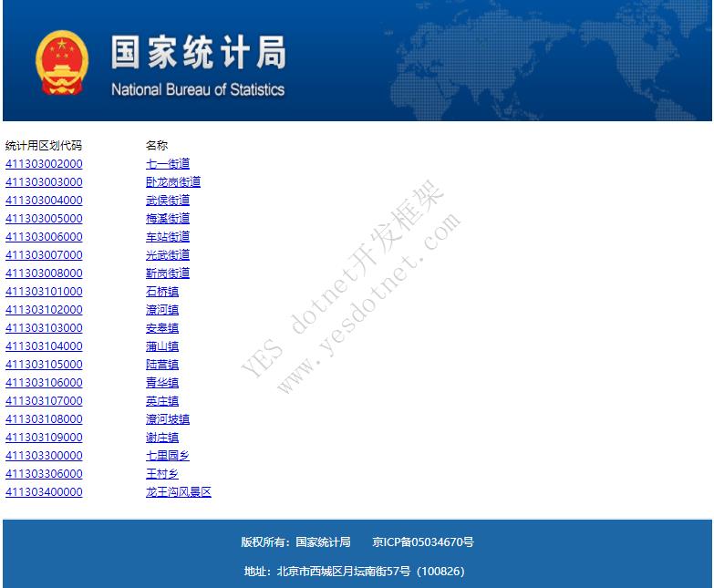Open the 光武街道 link
The height and width of the screenshot is (588, 714).
coord(168,255)
